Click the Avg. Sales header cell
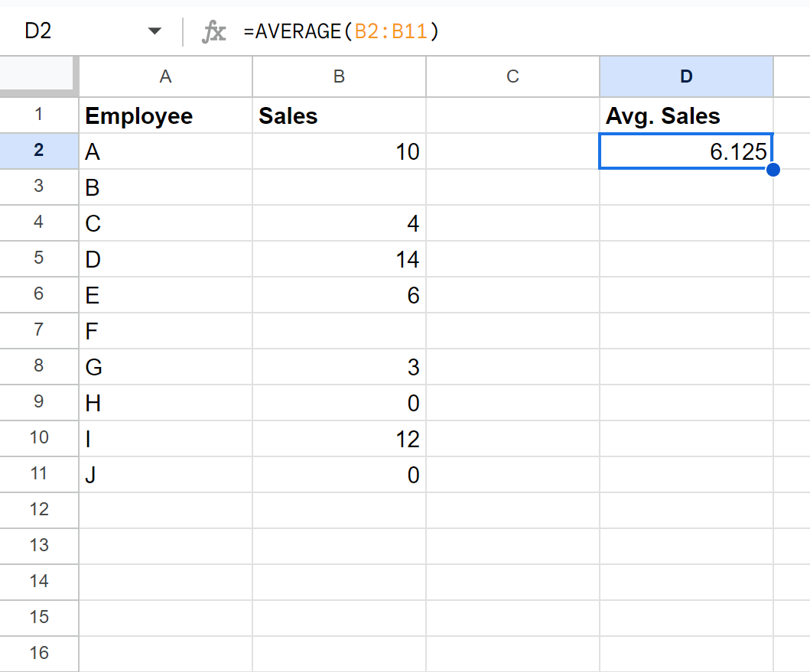The height and width of the screenshot is (672, 810). pos(686,115)
